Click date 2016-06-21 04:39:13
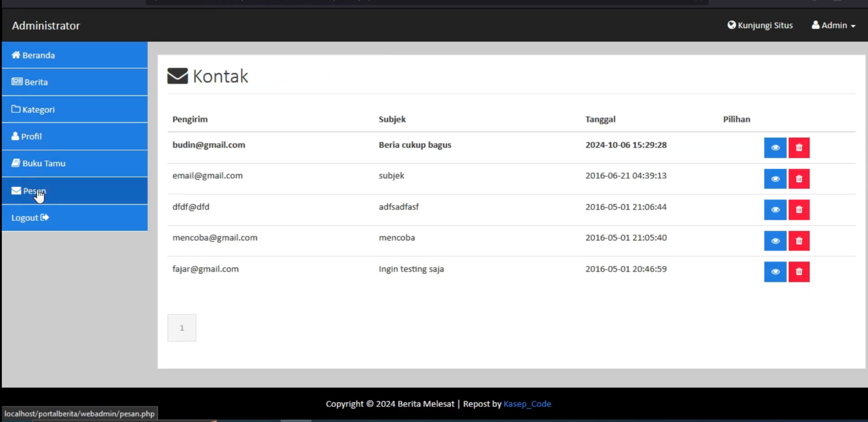This screenshot has width=868, height=422. (626, 176)
